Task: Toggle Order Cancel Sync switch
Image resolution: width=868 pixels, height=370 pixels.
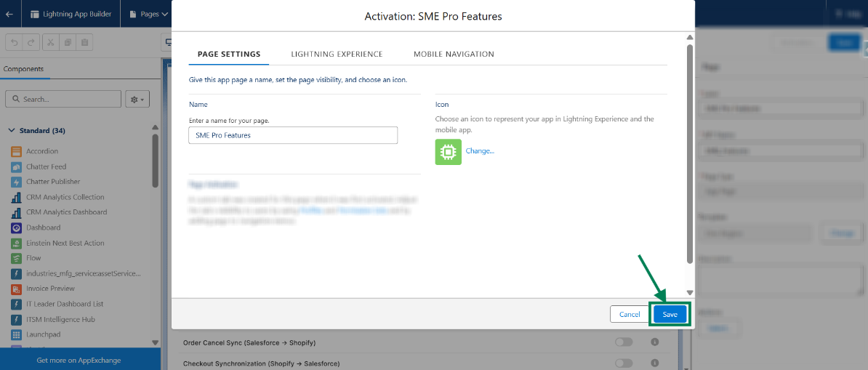Action: (623, 342)
